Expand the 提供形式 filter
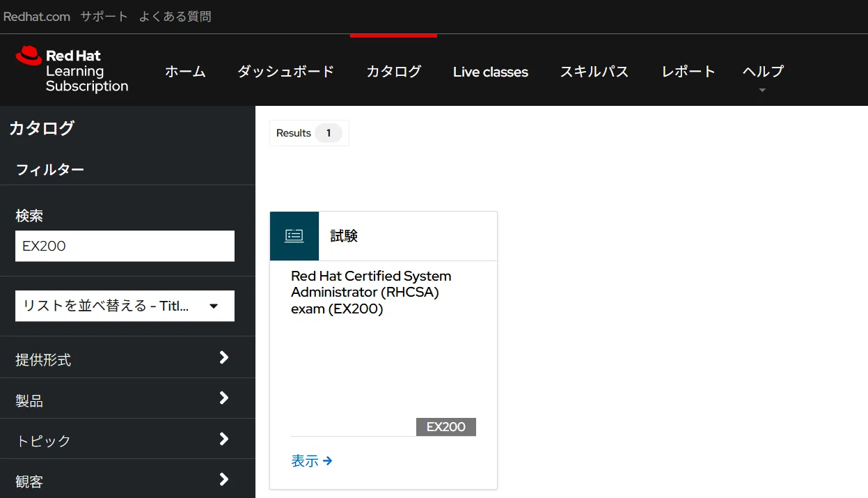868x498 pixels. pos(127,358)
